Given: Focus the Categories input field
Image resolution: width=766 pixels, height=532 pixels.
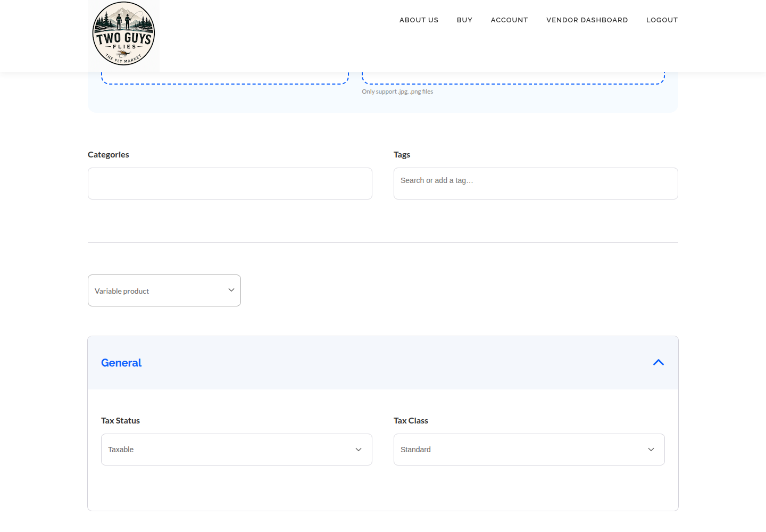Looking at the screenshot, I should click(230, 184).
